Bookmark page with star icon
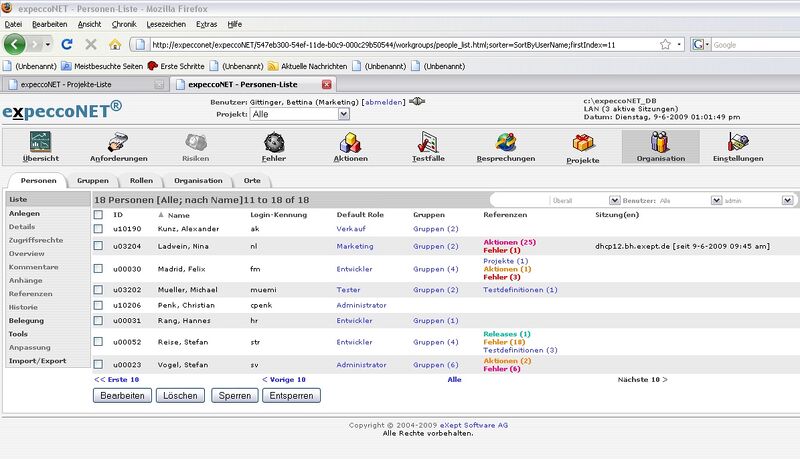The image size is (800, 459). tap(665, 44)
